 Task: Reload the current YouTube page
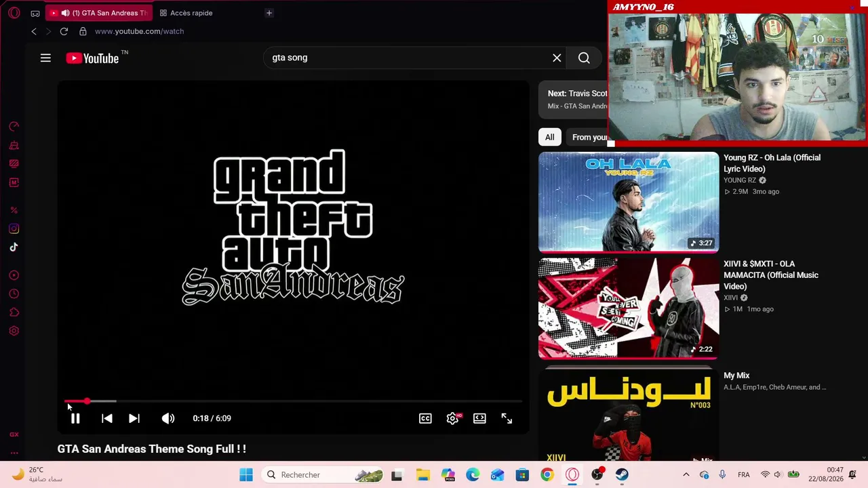(x=64, y=31)
